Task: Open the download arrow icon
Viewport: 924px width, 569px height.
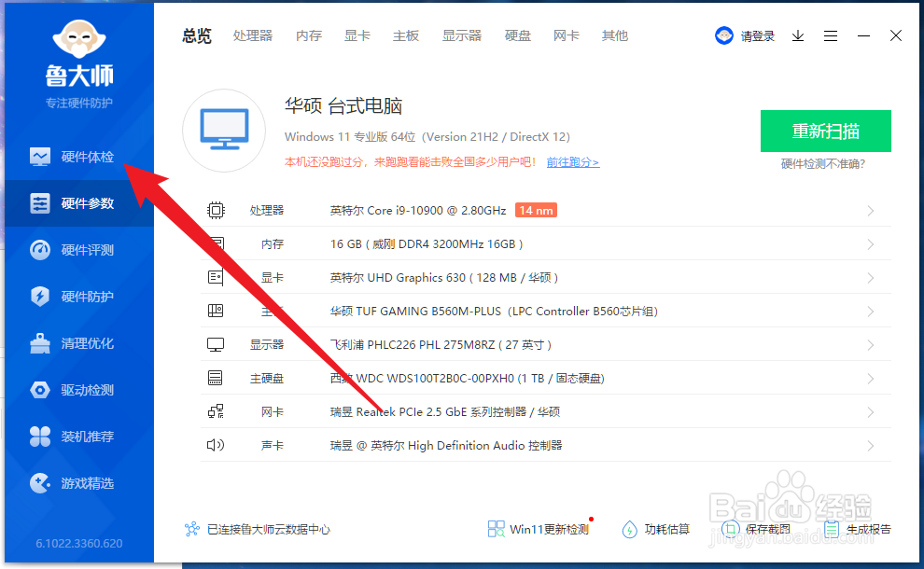Action: pyautogui.click(x=798, y=36)
